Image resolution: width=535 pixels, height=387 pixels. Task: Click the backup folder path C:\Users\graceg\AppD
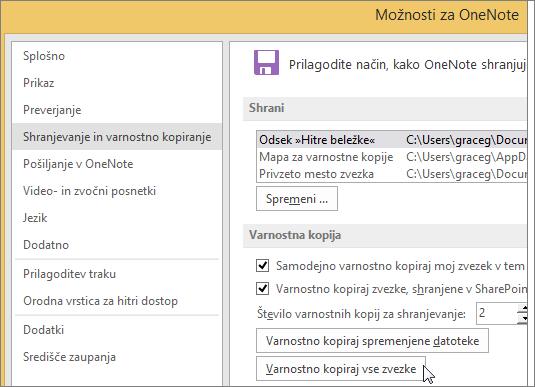466,157
